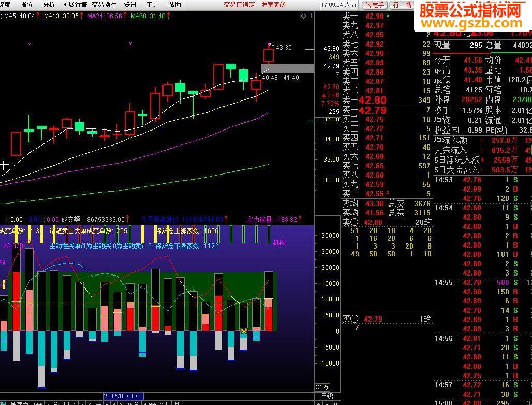532x405 pixels.
Task: Click the 换手 value 1.57%
Action: (x=472, y=110)
